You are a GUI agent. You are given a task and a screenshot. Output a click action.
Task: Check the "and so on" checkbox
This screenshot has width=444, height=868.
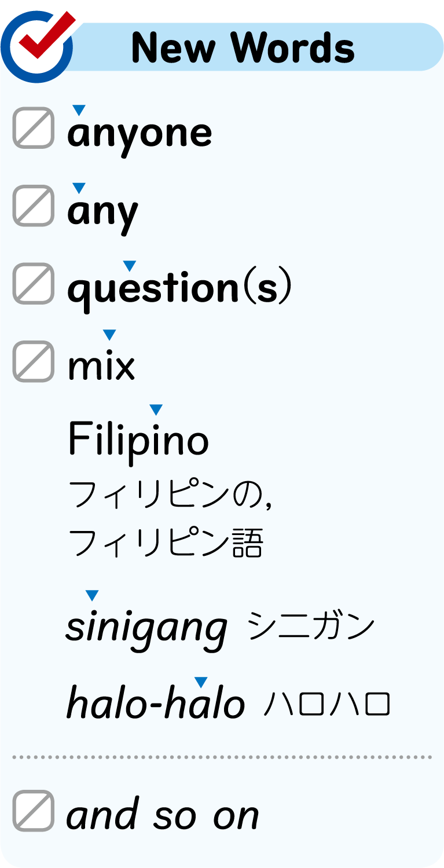34,811
